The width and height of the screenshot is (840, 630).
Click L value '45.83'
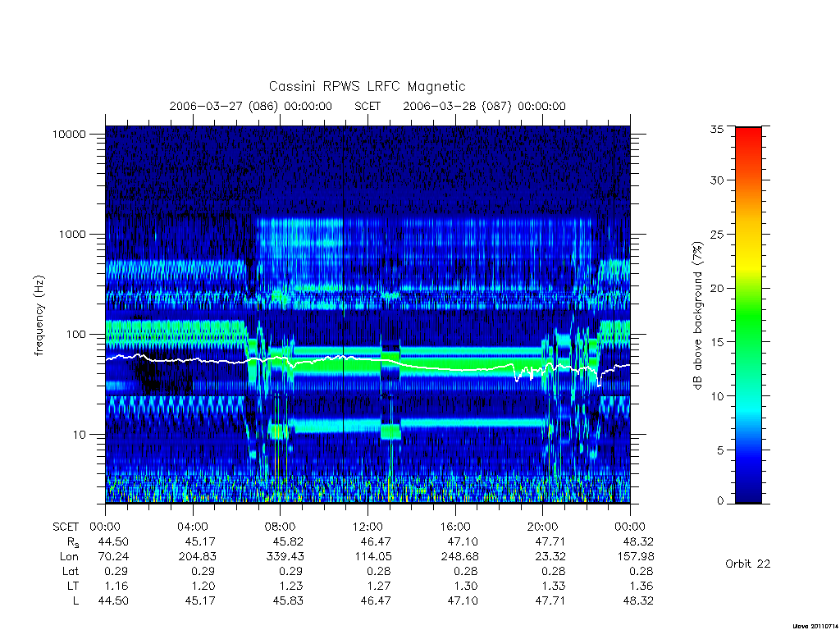pos(288,600)
